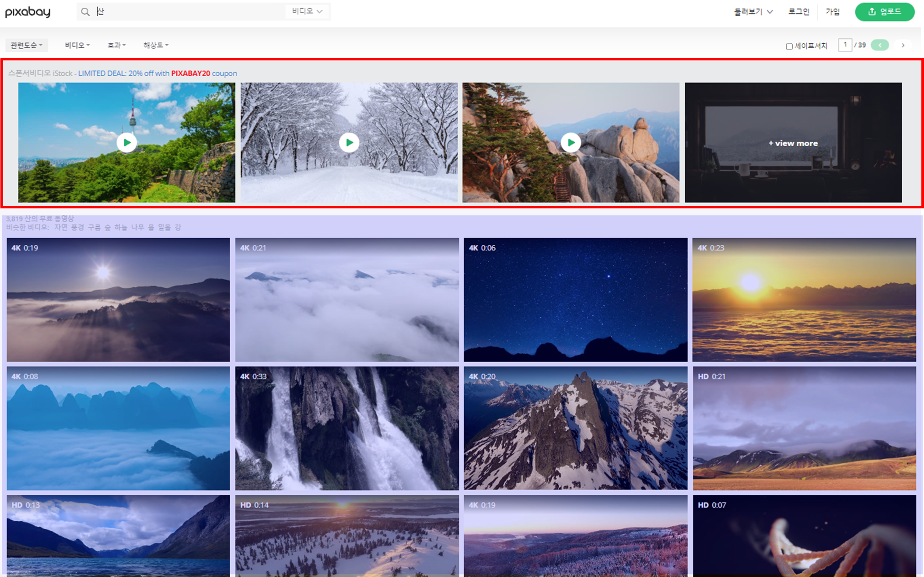Screen dimensions: 924x577
Task: Click the 로그인 link
Action: click(x=798, y=12)
